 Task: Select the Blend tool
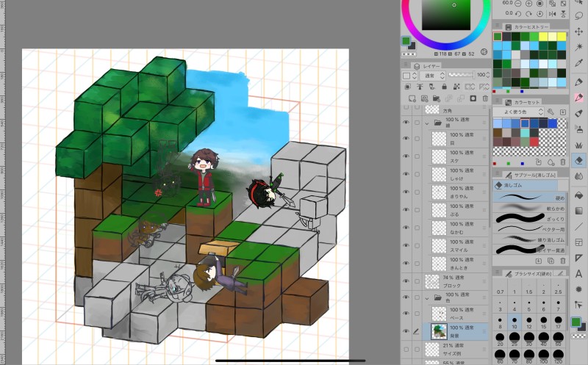pyautogui.click(x=578, y=176)
